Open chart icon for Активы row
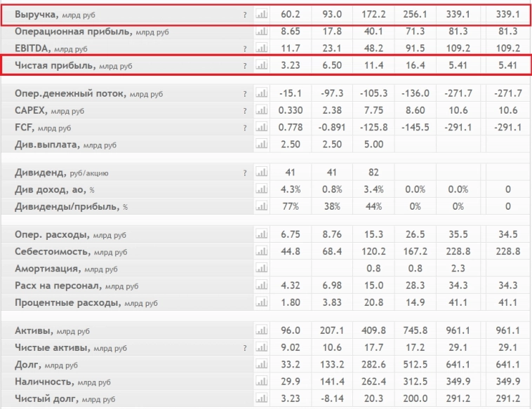The width and height of the screenshot is (532, 409). pyautogui.click(x=261, y=330)
